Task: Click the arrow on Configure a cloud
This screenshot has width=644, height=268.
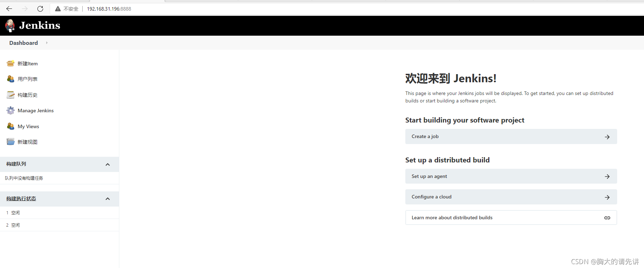Action: (x=607, y=197)
